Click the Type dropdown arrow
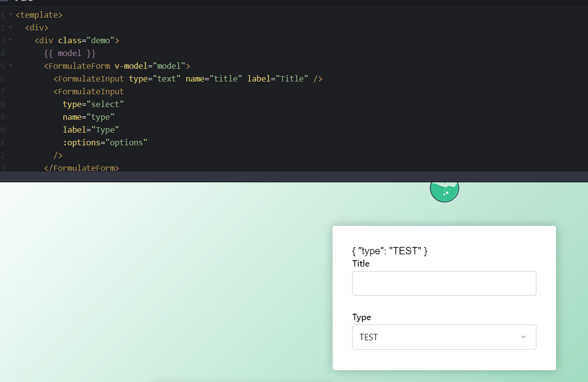This screenshot has height=382, width=588. 524,337
